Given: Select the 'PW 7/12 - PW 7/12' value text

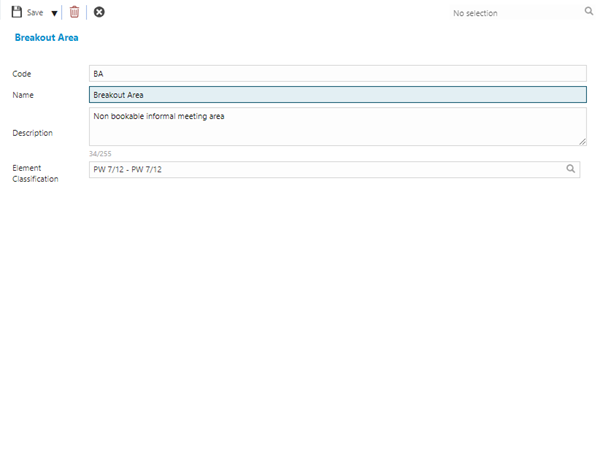Looking at the screenshot, I should tap(127, 170).
